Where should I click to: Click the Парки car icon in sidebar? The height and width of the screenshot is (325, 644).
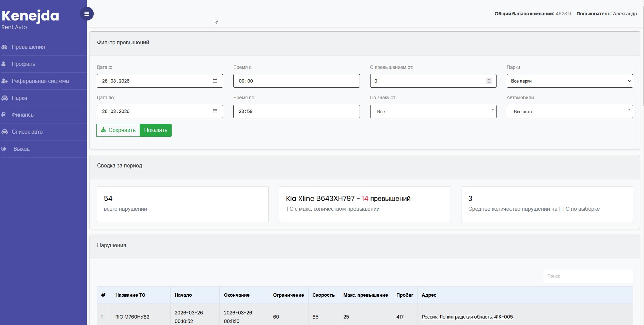pyautogui.click(x=4, y=98)
